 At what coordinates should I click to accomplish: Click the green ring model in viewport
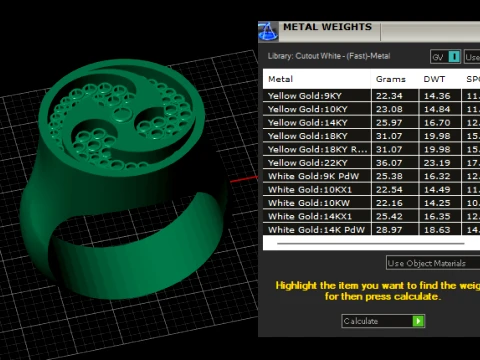[123, 180]
